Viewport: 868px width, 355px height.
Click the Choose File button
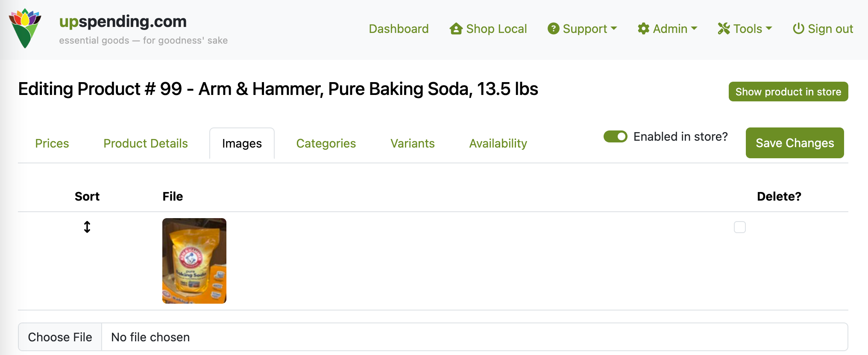[x=60, y=337]
